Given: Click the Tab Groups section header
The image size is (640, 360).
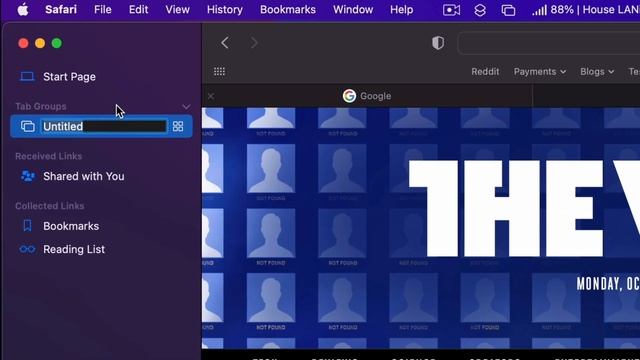Looking at the screenshot, I should pos(41,107).
